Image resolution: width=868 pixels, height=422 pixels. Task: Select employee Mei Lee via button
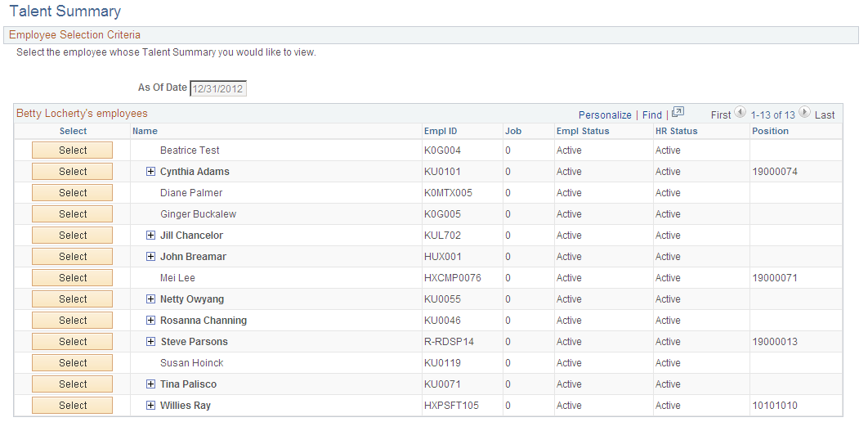tap(73, 278)
